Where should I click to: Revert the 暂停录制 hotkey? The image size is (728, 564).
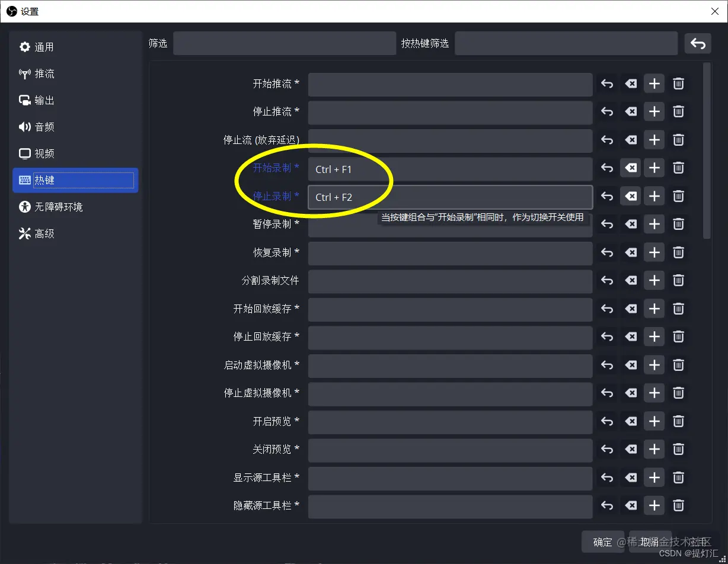point(607,225)
